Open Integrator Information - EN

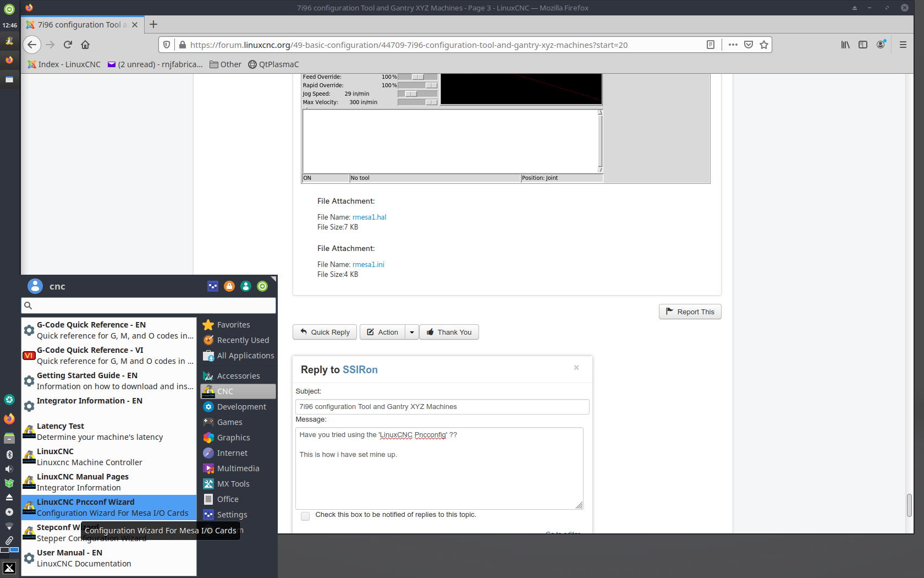109,406
